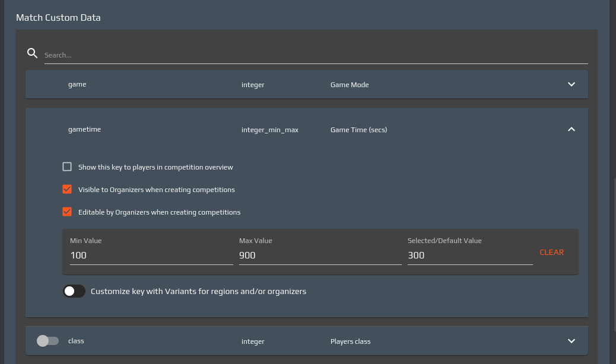Image resolution: width=616 pixels, height=364 pixels.
Task: Select the game key name
Action: (77, 85)
